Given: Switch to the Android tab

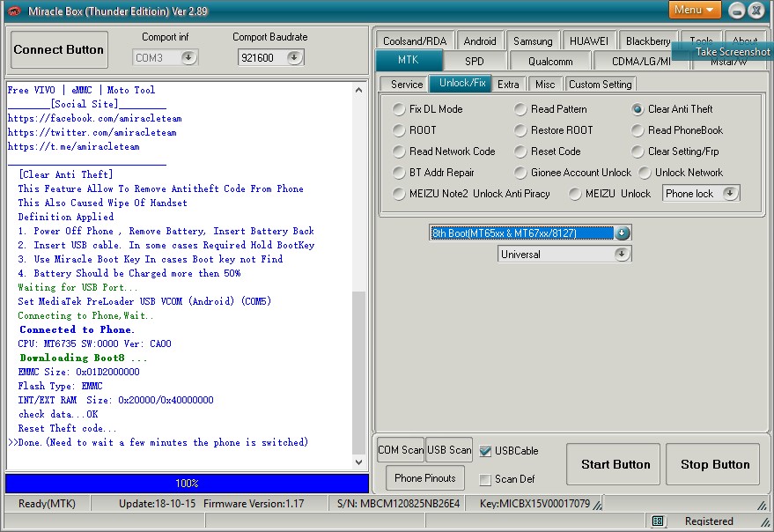Looking at the screenshot, I should pyautogui.click(x=480, y=41).
